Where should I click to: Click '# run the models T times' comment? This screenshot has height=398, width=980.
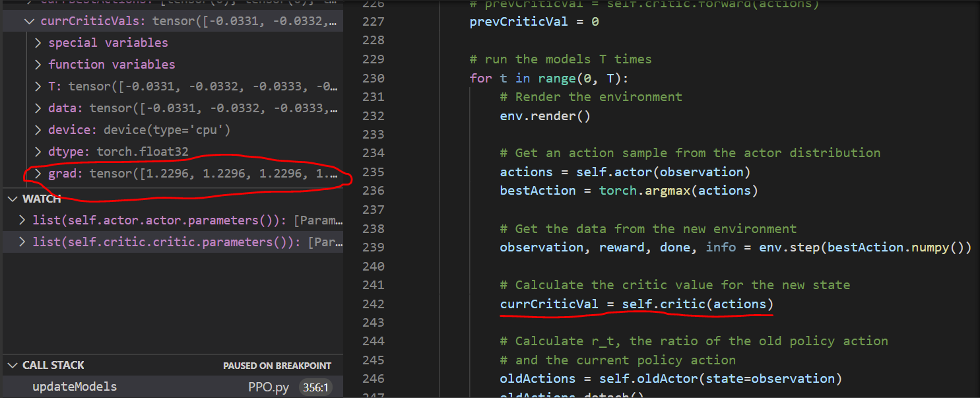[560, 59]
